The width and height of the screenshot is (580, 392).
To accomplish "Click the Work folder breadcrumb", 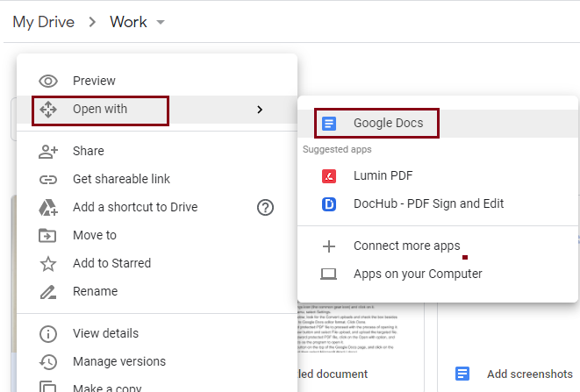I will point(128,22).
